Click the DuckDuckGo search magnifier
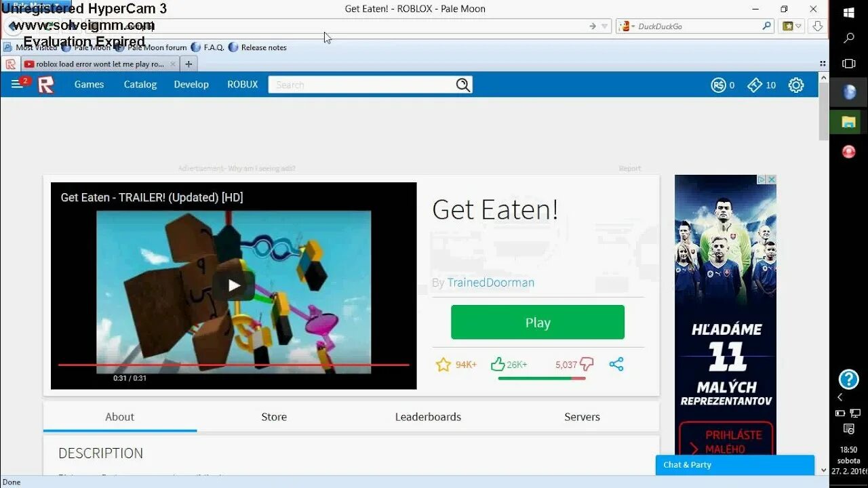Screen dimensions: 868x488 [766, 26]
